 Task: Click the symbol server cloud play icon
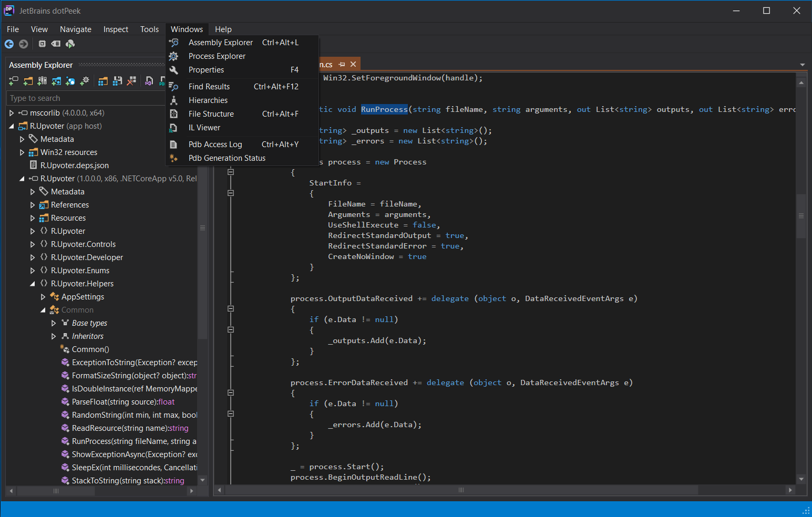coord(70,44)
